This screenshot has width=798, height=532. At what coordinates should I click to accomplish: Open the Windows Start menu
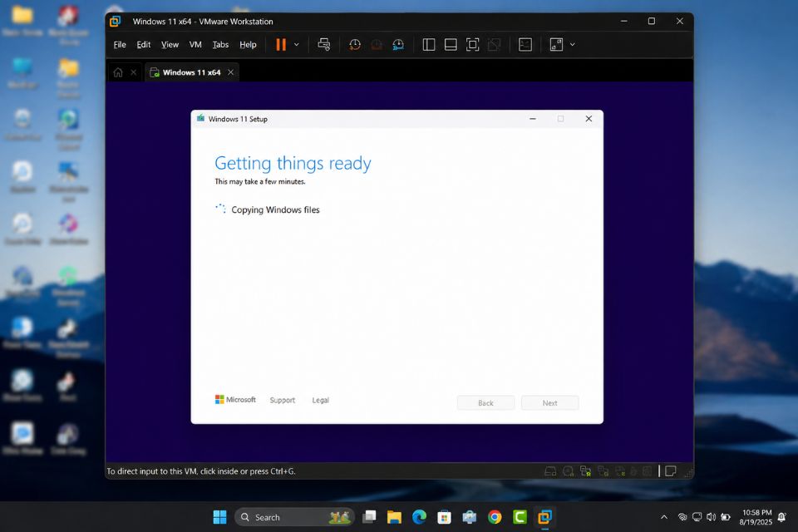tap(219, 517)
